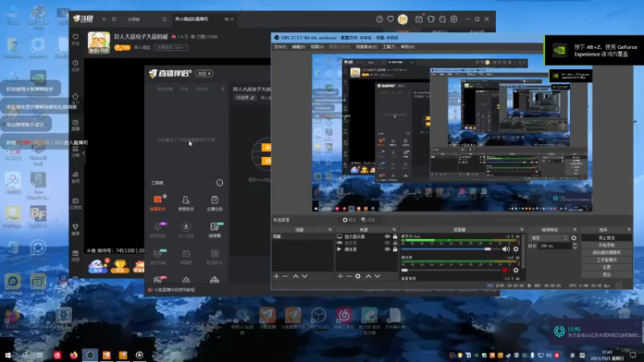The height and width of the screenshot is (362, 644).
Task: Open the 房管助手 tool icon
Action: pyautogui.click(x=186, y=203)
